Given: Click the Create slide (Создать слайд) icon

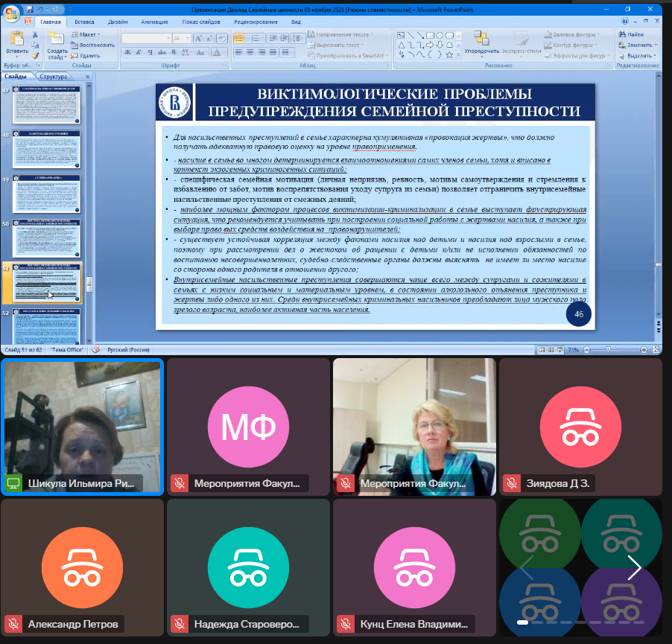Looking at the screenshot, I should (x=57, y=42).
